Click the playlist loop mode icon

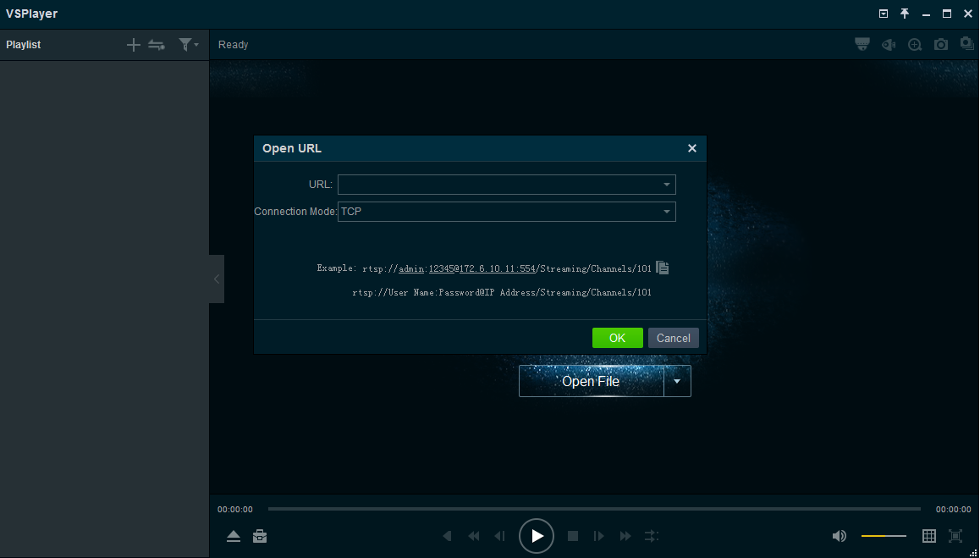[x=157, y=45]
